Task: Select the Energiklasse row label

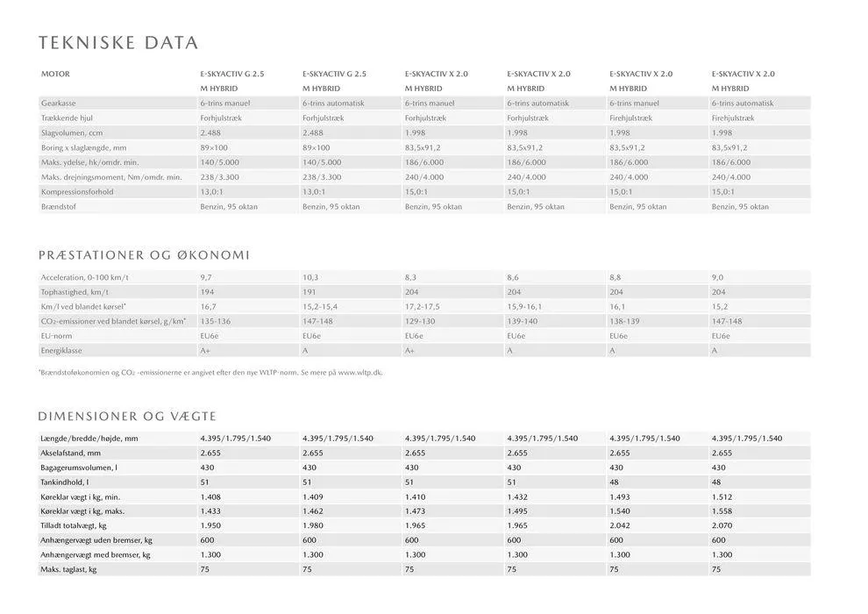Action: [64, 351]
